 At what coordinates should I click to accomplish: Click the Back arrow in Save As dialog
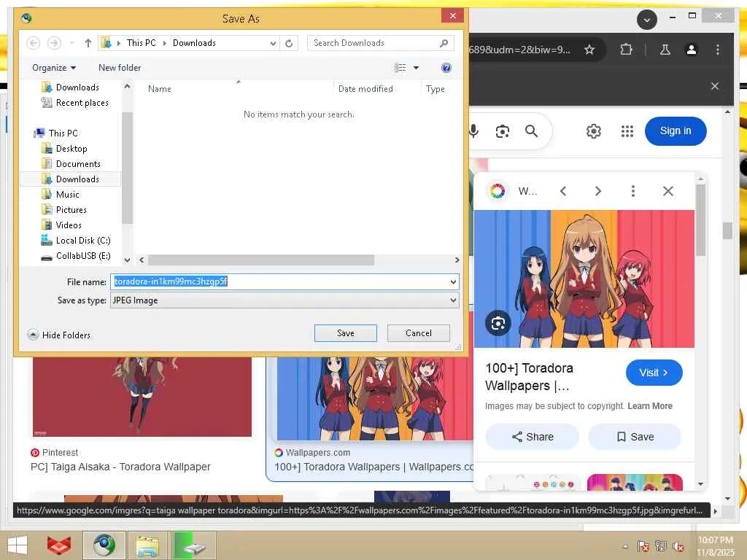click(33, 43)
